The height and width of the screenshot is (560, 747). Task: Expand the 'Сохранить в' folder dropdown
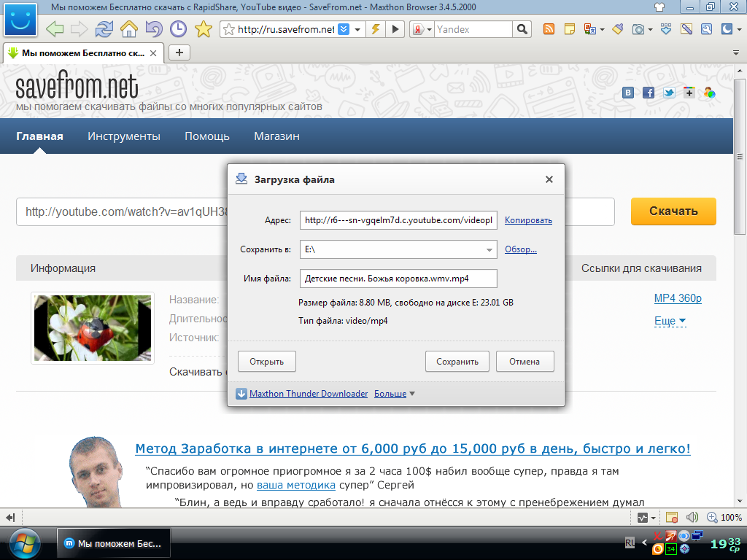click(x=489, y=250)
